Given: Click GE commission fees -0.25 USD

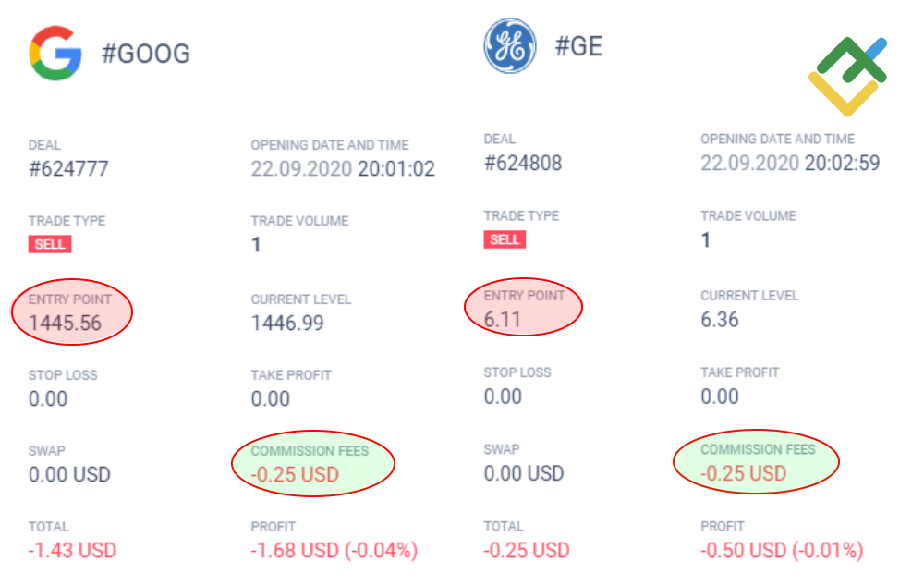Looking at the screenshot, I should (743, 473).
